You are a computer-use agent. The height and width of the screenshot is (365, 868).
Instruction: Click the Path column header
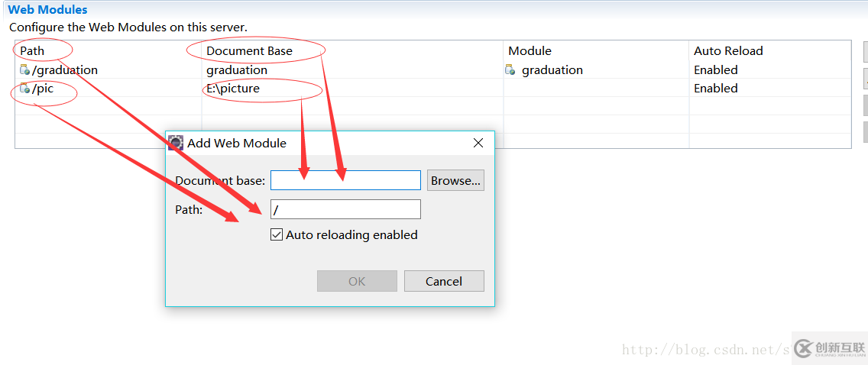tap(33, 51)
